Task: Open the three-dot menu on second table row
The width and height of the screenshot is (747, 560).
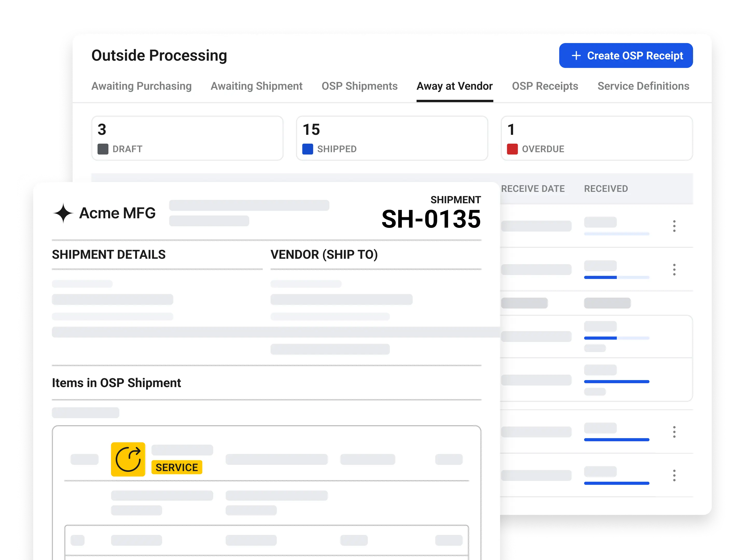Action: pyautogui.click(x=674, y=270)
